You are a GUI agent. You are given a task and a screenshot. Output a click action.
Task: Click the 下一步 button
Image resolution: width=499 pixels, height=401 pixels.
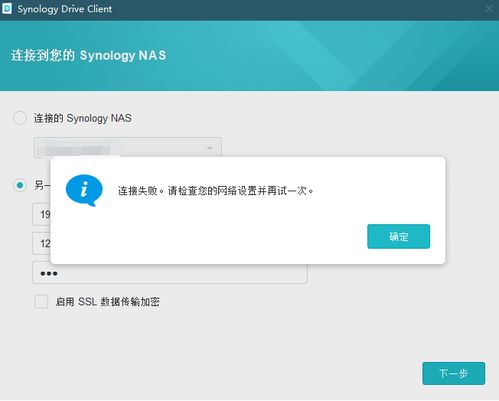453,373
